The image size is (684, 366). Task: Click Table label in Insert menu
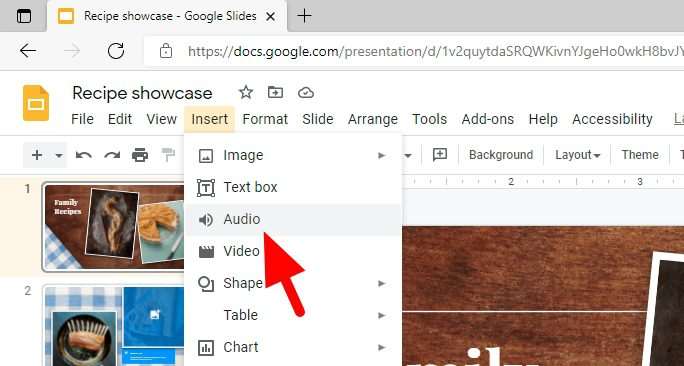(x=240, y=315)
